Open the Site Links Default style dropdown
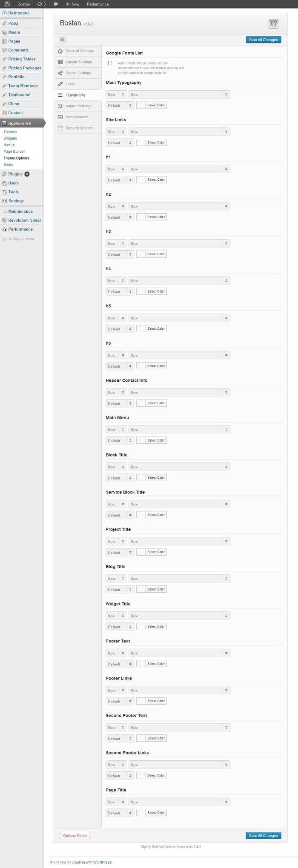This screenshot has width=298, height=868. 120,143
